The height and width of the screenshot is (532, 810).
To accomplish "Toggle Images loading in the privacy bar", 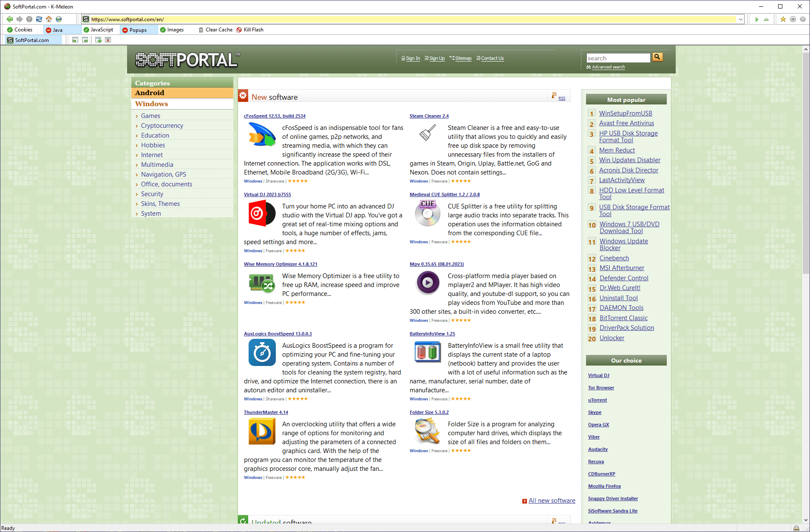I will pyautogui.click(x=172, y=30).
